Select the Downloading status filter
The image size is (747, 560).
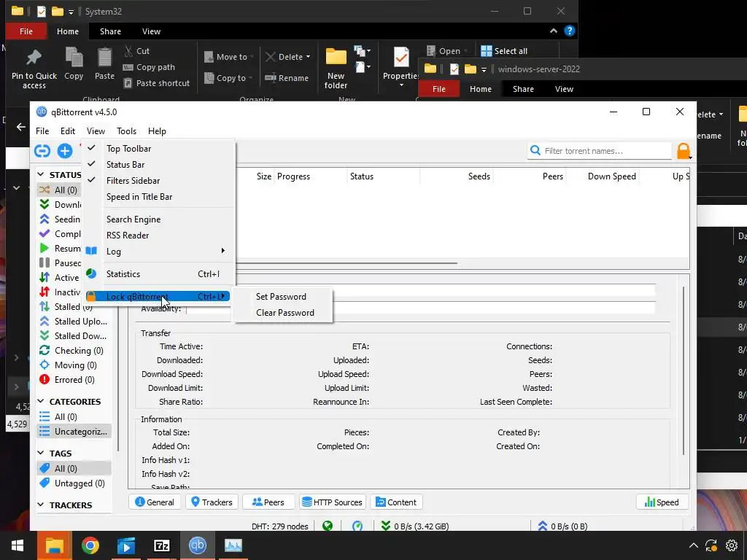click(x=59, y=205)
